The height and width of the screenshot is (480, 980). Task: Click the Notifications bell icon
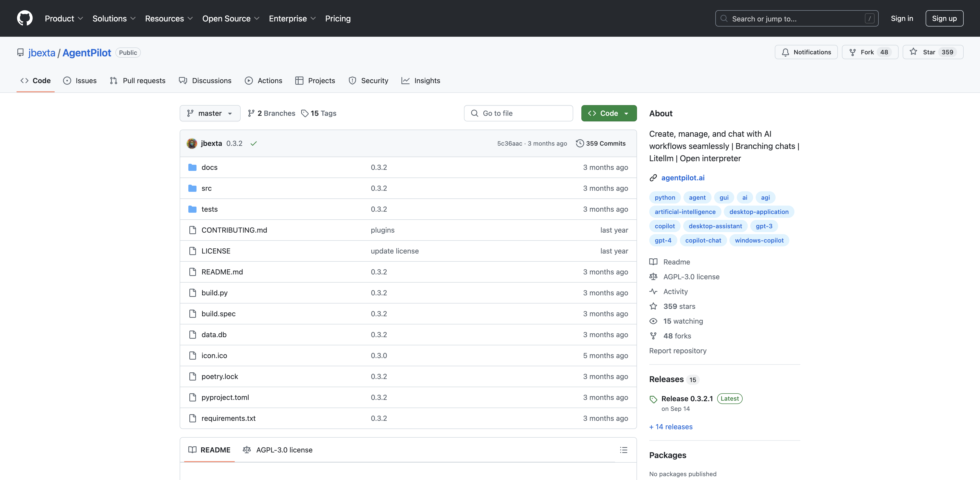(785, 52)
